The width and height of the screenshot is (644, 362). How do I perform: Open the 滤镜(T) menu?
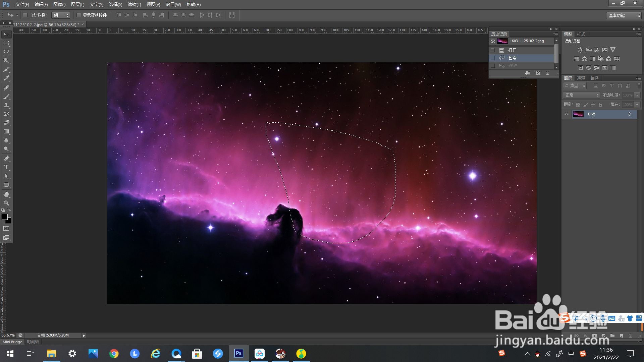(x=134, y=4)
